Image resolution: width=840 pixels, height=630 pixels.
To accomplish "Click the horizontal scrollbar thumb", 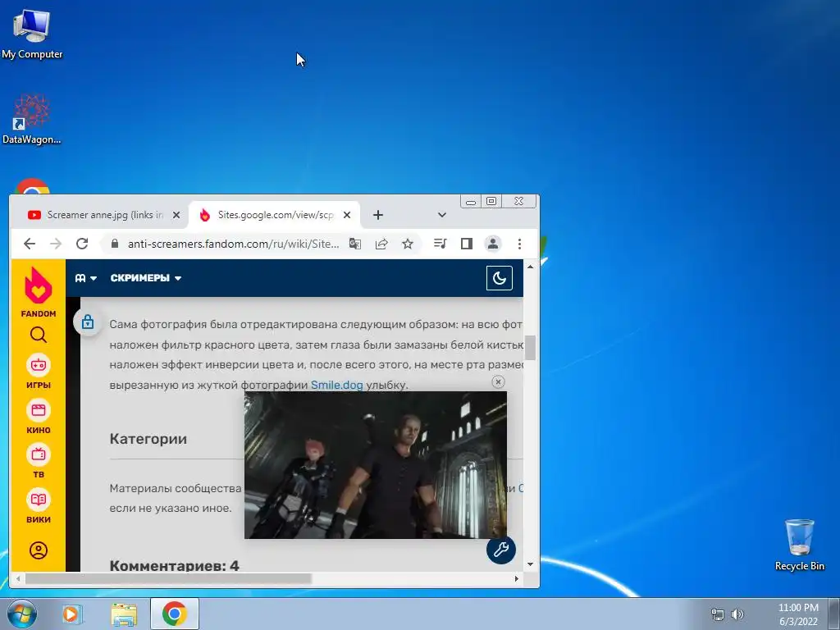I will 168,578.
